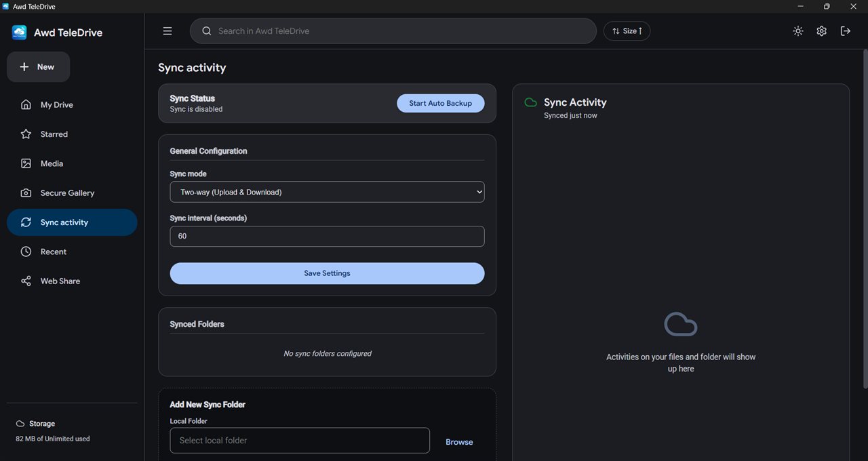Viewport: 868px width, 461px height.
Task: Click Start Auto Backup button
Action: point(440,103)
